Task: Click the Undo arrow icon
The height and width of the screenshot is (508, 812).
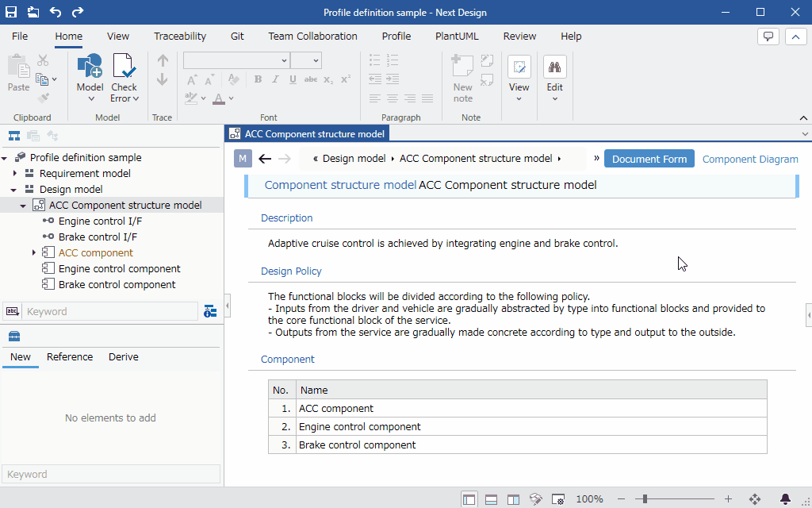Action: coord(56,12)
